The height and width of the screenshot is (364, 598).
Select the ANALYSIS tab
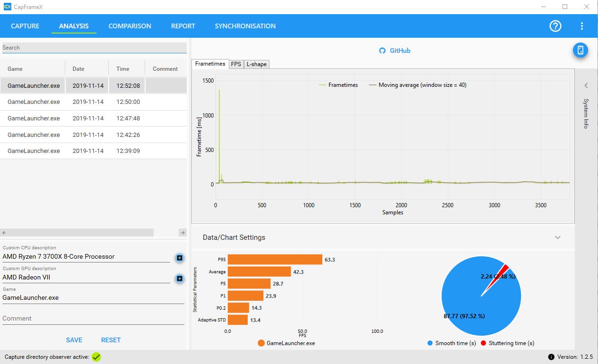tap(74, 26)
